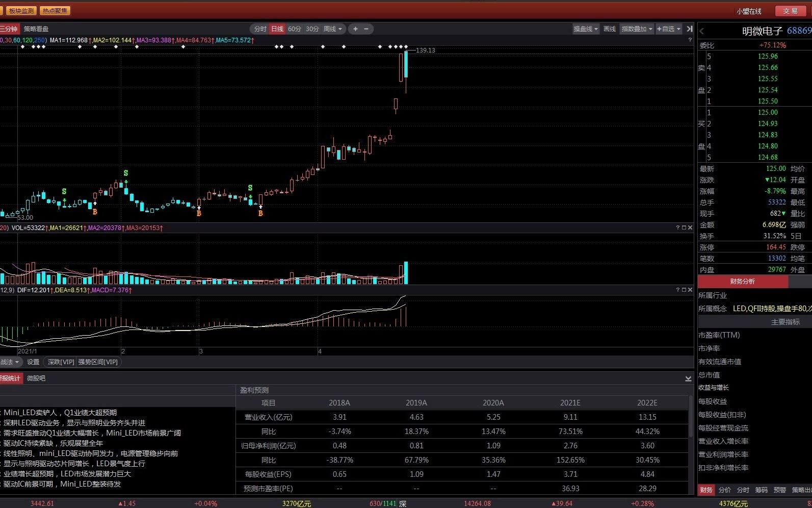This screenshot has height=508, width=812.
Task: Click the last white diamond event marker at chart top
Action: point(406,47)
